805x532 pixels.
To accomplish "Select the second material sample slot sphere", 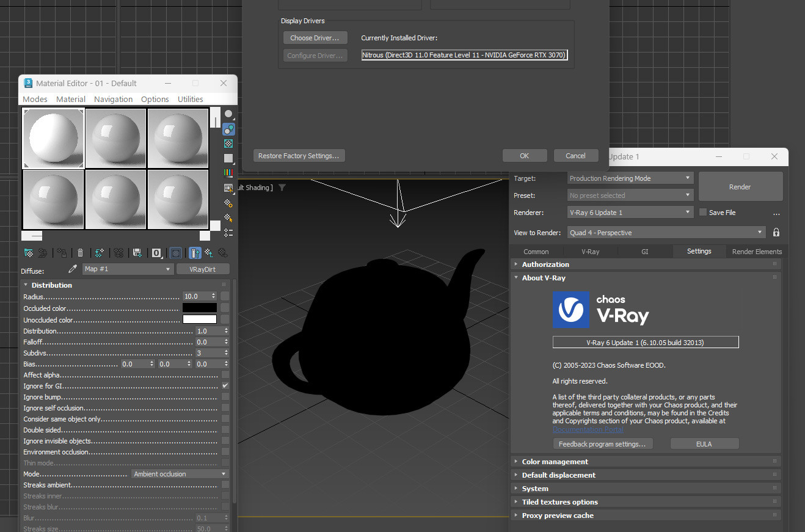I will coord(116,138).
